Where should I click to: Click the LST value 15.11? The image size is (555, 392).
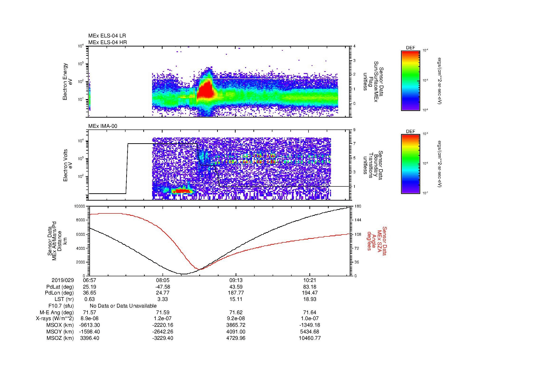click(236, 300)
